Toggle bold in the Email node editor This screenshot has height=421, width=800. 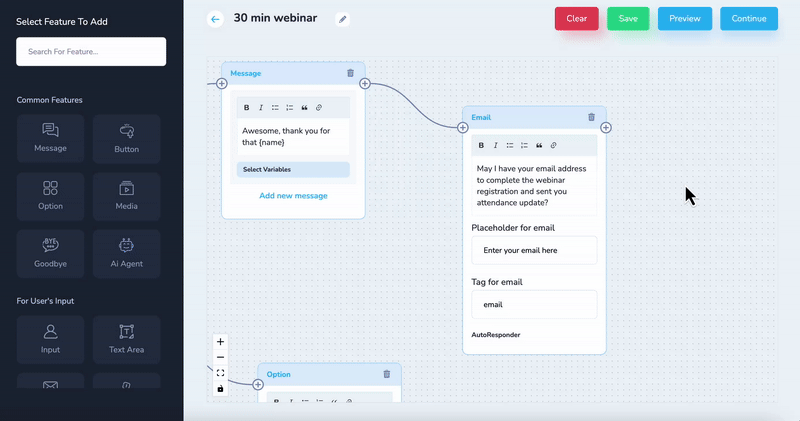pyautogui.click(x=481, y=145)
